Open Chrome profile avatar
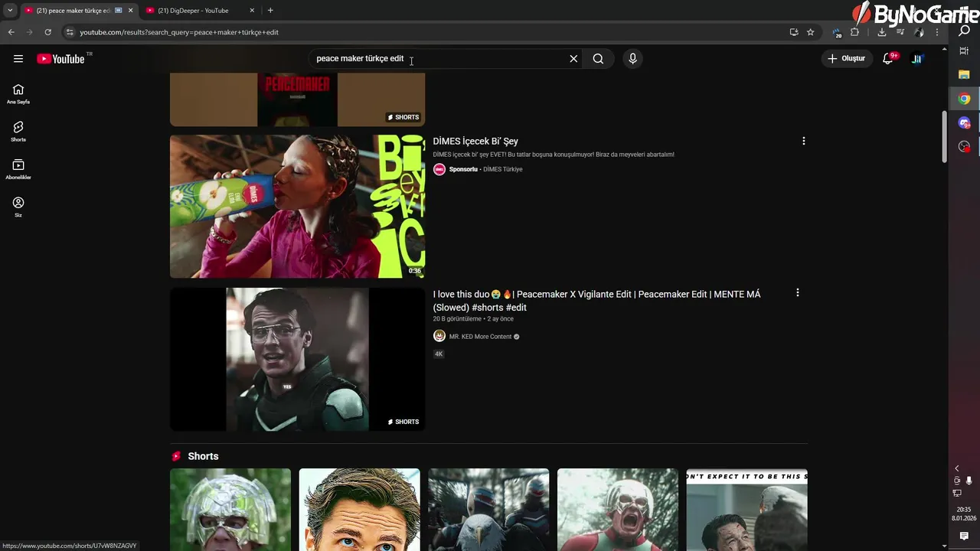 pos(919,32)
